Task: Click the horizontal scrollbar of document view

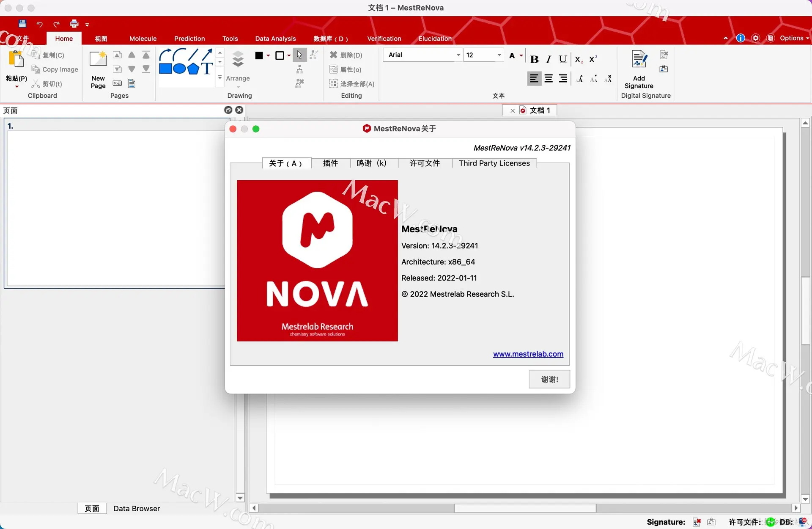Action: pyautogui.click(x=525, y=508)
